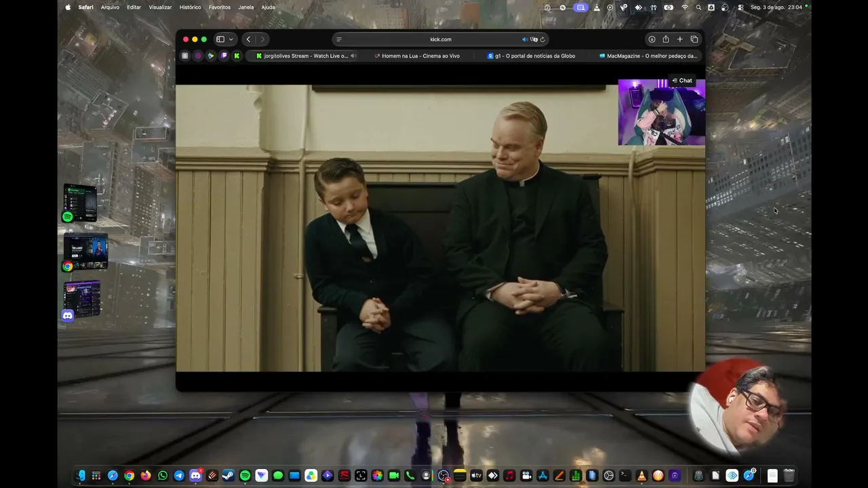Open a new Safari tab
Viewport: 868px width, 488px height.
679,39
